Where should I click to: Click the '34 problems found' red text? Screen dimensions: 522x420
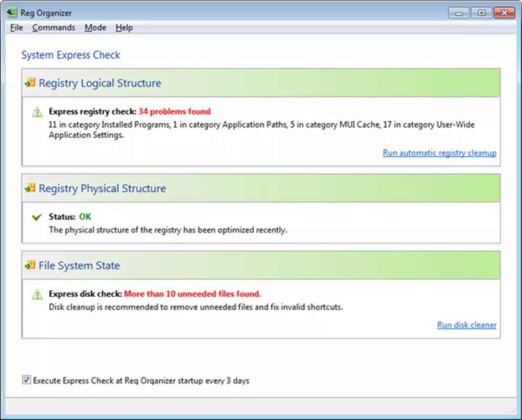tap(175, 111)
